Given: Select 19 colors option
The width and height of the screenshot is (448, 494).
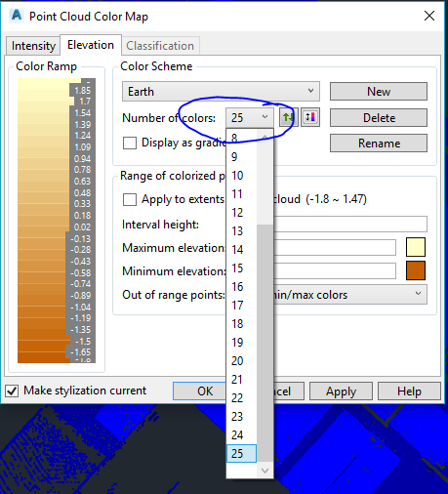Looking at the screenshot, I should pyautogui.click(x=241, y=343).
